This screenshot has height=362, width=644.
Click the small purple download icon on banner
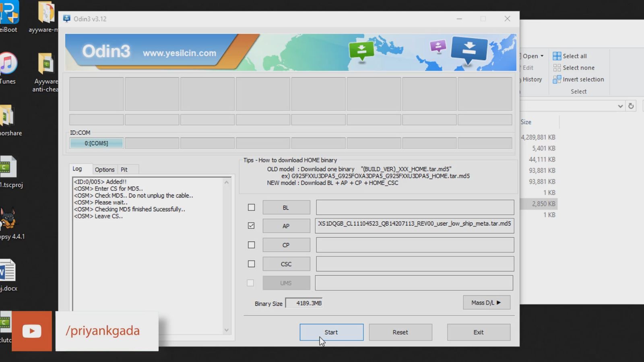(438, 47)
